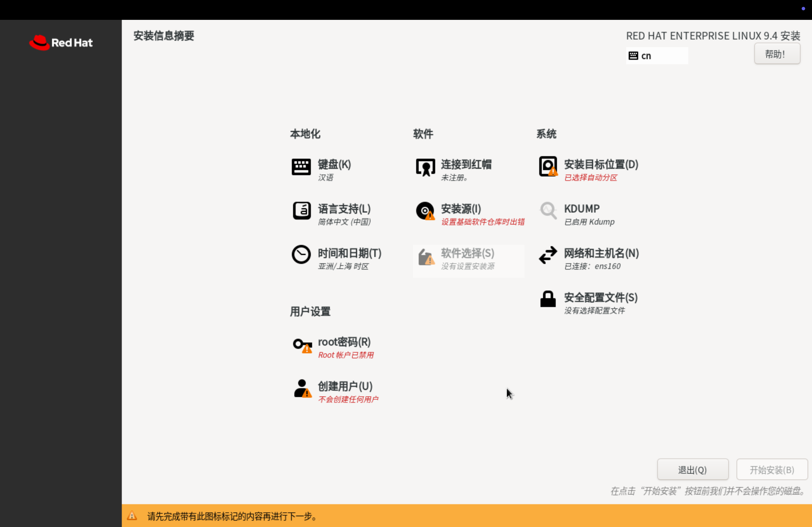
Task: Select the 安装源(I) label
Action: (x=461, y=208)
